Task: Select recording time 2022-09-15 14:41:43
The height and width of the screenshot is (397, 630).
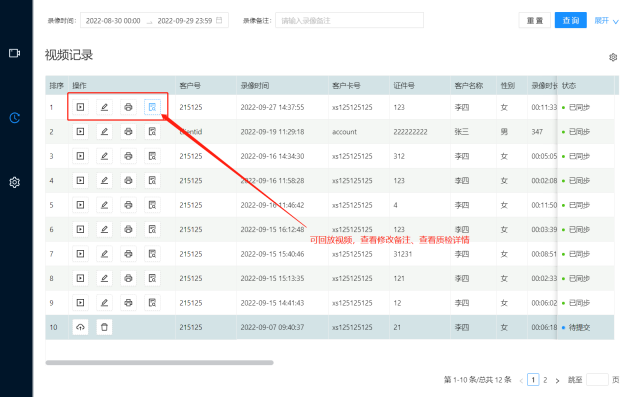Action: tap(272, 303)
